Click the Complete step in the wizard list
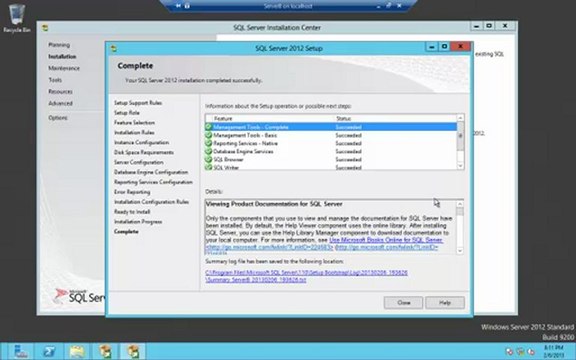Image resolution: width=576 pixels, height=360 pixels. pyautogui.click(x=126, y=232)
